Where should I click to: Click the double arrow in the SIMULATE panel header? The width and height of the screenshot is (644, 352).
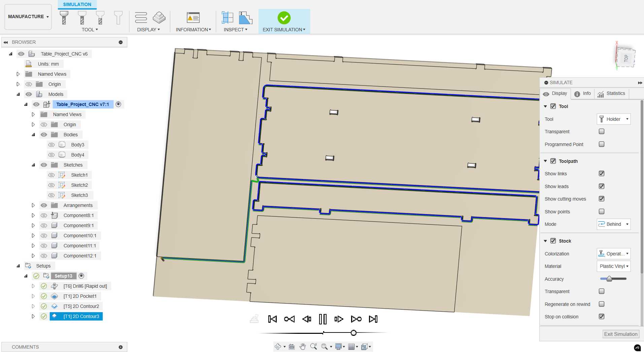pos(640,82)
